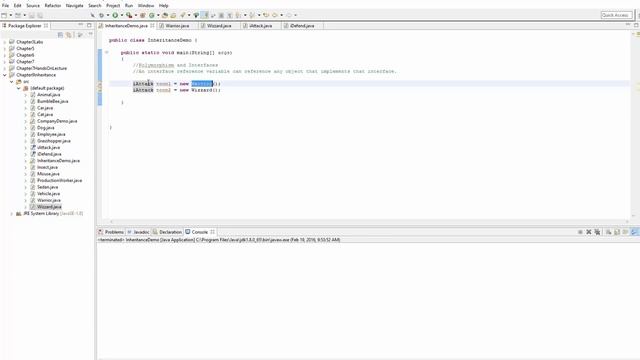Click the Debug bug icon in toolbar
Screen dimensions: 640x360
[101, 15]
